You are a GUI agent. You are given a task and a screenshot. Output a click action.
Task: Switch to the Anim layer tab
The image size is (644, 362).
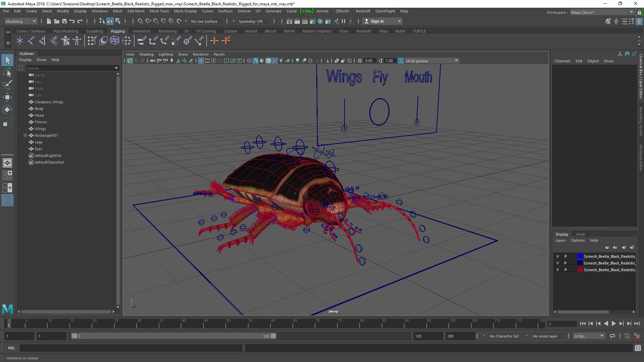[580, 234]
